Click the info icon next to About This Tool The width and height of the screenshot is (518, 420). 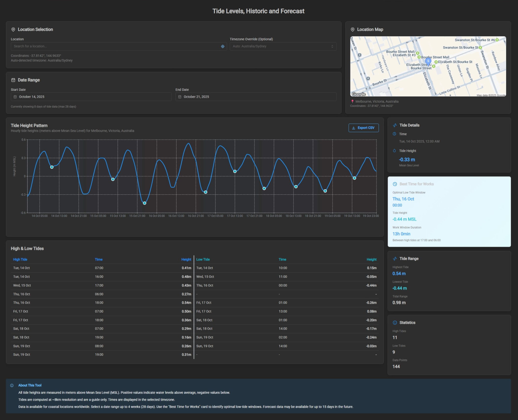tap(12, 385)
